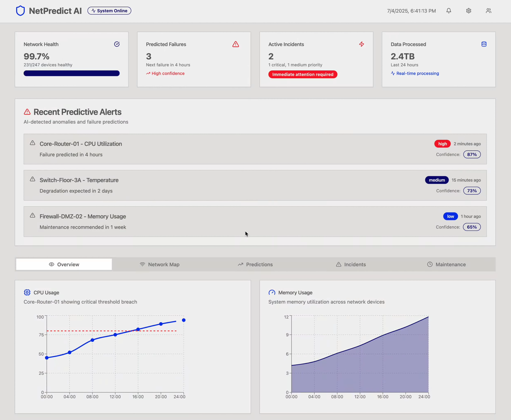Toggle the high severity badge on Core-Router-01 alert

[x=442, y=144]
